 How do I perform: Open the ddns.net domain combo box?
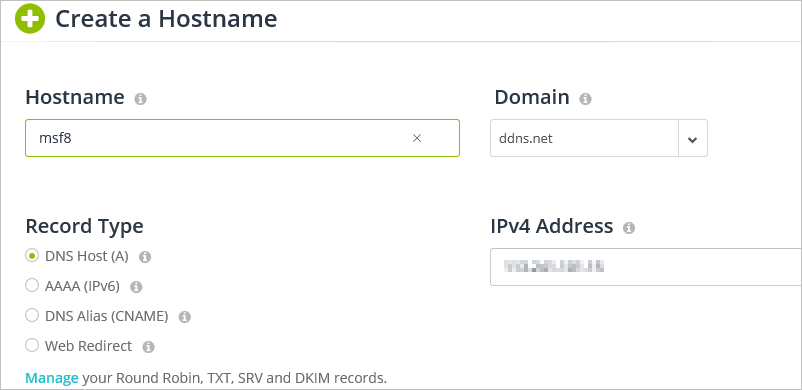(x=599, y=138)
